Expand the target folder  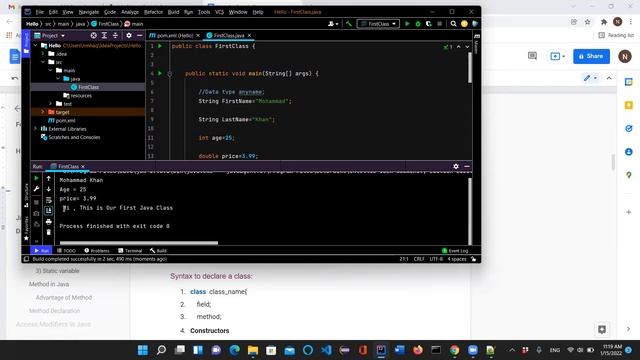pos(43,112)
